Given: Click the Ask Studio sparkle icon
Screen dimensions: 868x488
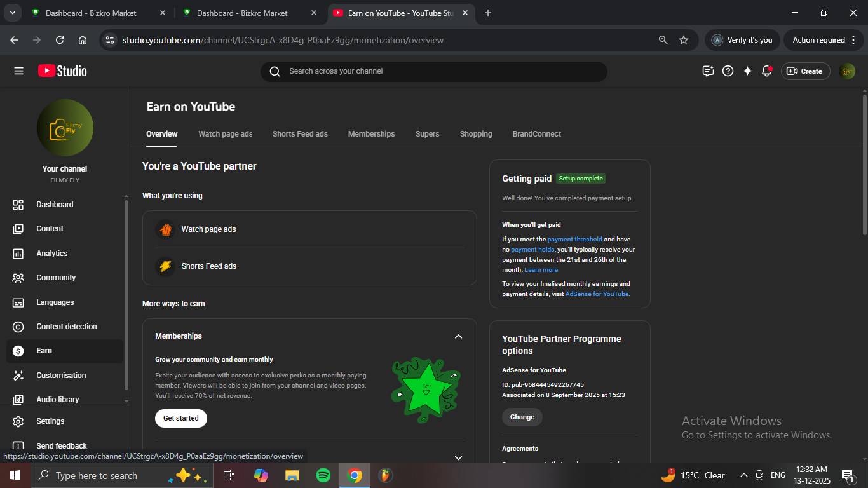Looking at the screenshot, I should tap(747, 71).
